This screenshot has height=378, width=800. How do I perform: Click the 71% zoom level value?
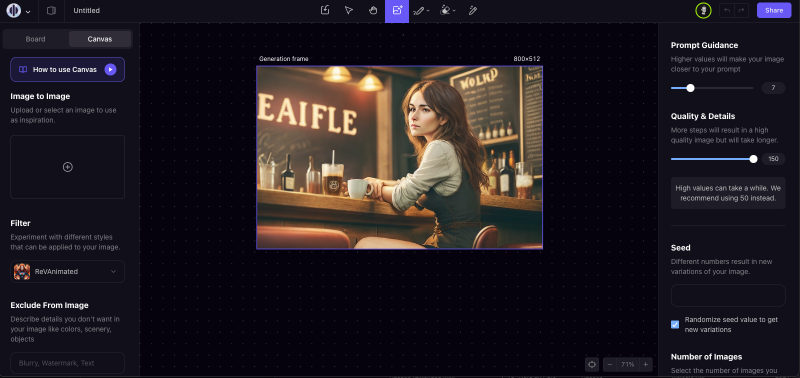tap(628, 364)
